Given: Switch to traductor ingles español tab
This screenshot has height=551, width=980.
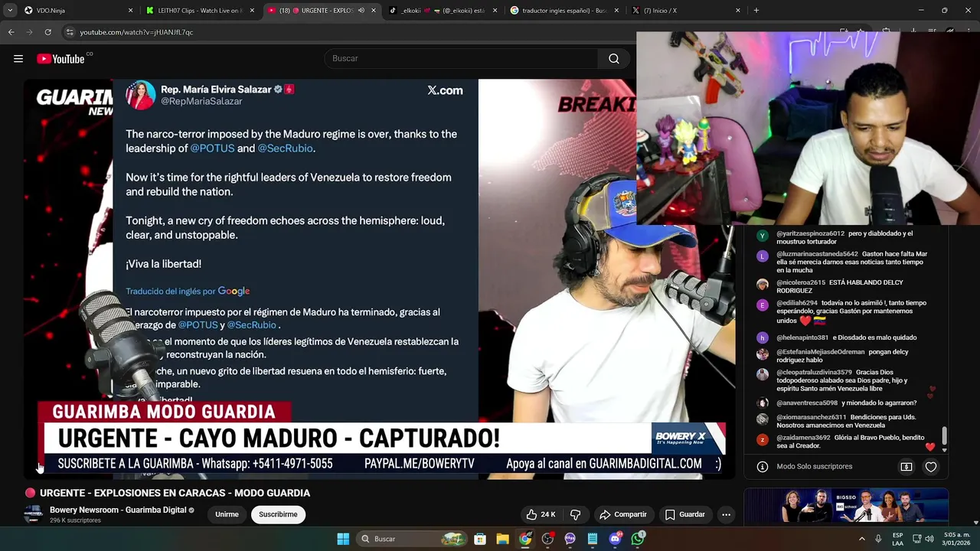Looking at the screenshot, I should point(563,11).
